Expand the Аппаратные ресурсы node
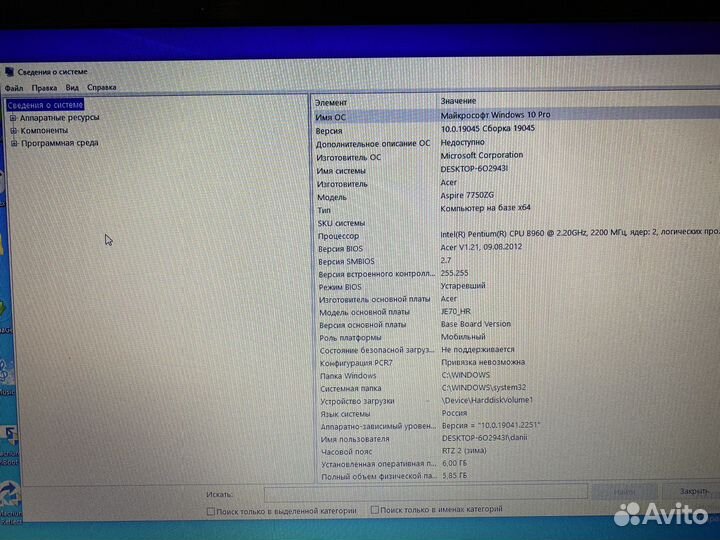The width and height of the screenshot is (720, 540). click(13, 118)
